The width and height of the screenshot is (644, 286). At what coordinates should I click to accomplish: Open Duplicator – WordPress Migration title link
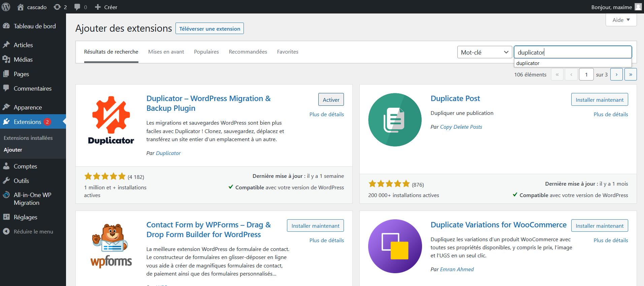coord(208,103)
